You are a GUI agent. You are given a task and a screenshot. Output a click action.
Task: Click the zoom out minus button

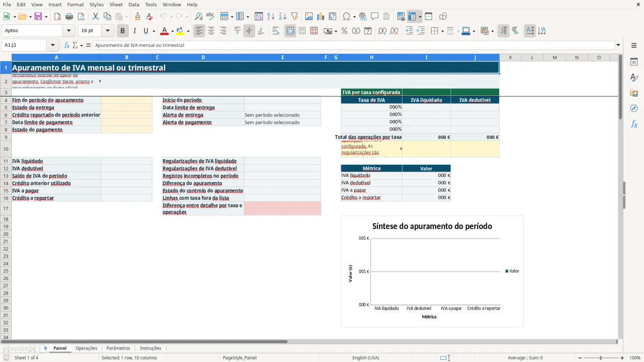579,358
